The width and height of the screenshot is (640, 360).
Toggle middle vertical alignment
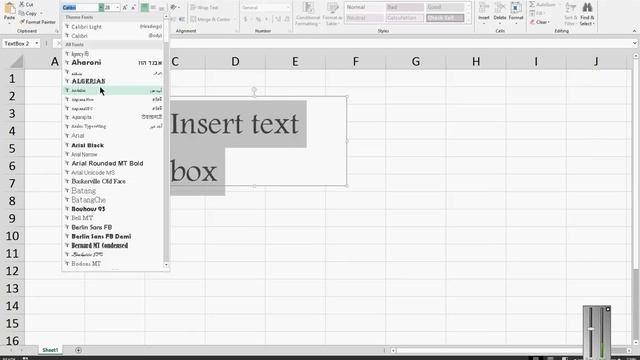153,7
